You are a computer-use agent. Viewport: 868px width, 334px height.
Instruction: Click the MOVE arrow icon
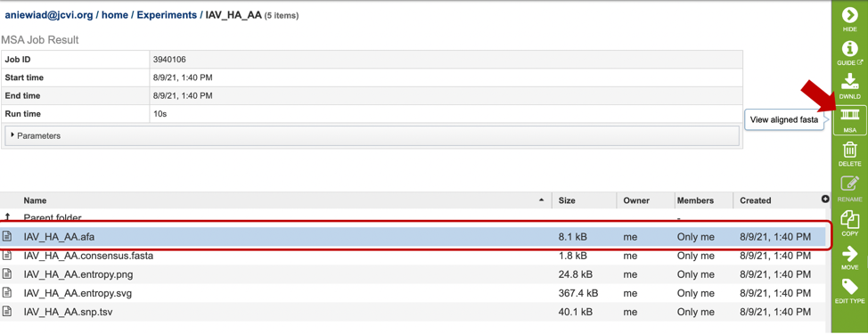click(x=849, y=253)
